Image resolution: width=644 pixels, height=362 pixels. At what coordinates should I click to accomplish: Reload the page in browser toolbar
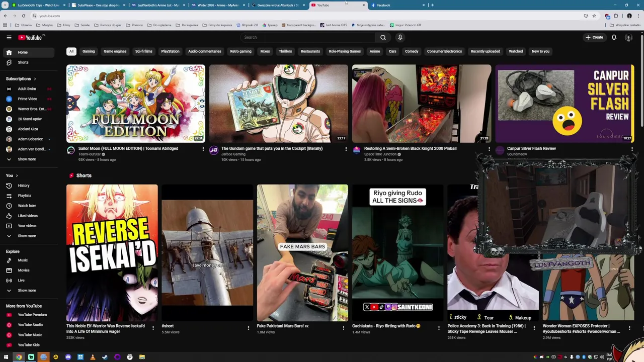pyautogui.click(x=23, y=16)
